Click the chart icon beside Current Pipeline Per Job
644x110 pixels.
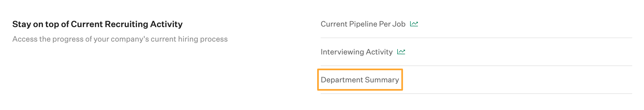click(414, 24)
